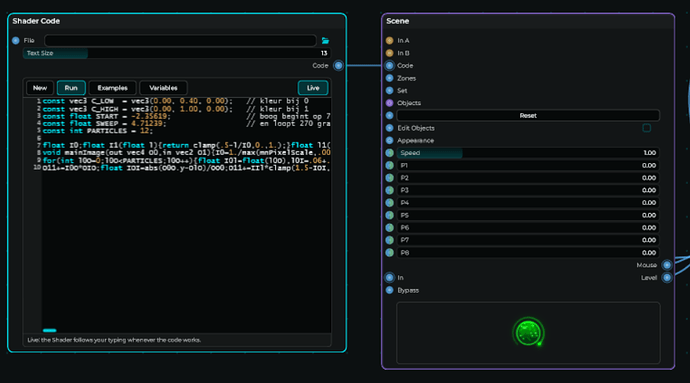Create a new shader with New
This screenshot has height=383, width=690.
pyautogui.click(x=40, y=88)
